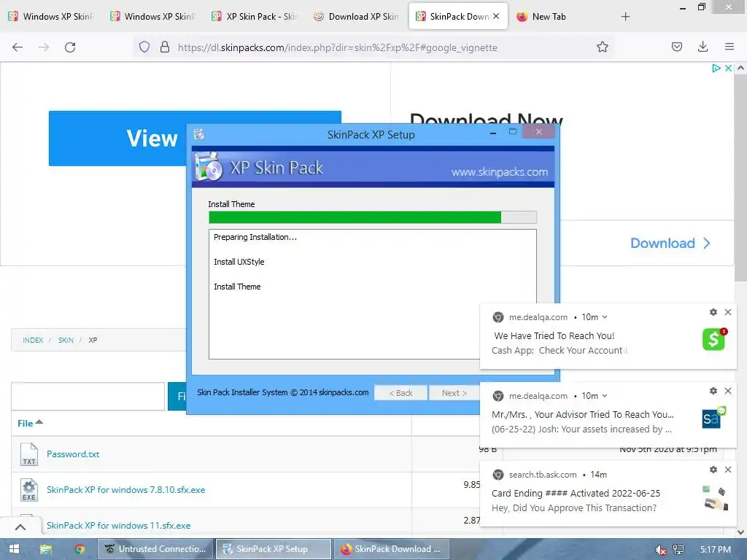This screenshot has width=747, height=560.
Task: Open settings gear on Cash App notification
Action: 713,312
